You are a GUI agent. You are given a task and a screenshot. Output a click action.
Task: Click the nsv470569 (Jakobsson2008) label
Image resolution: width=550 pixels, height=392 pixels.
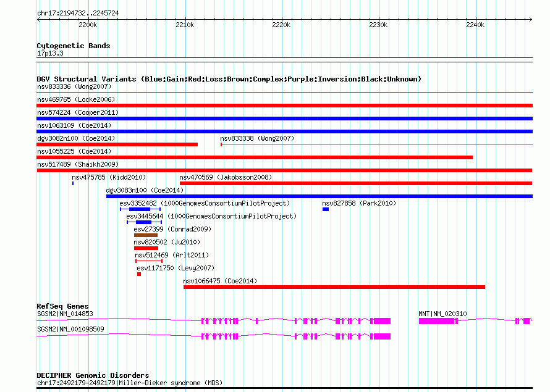tap(226, 177)
